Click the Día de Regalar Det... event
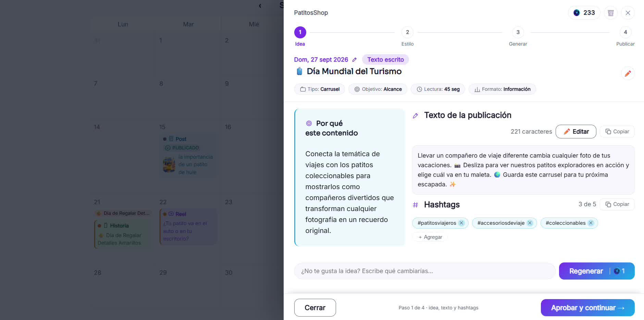This screenshot has height=320, width=644. tap(123, 213)
